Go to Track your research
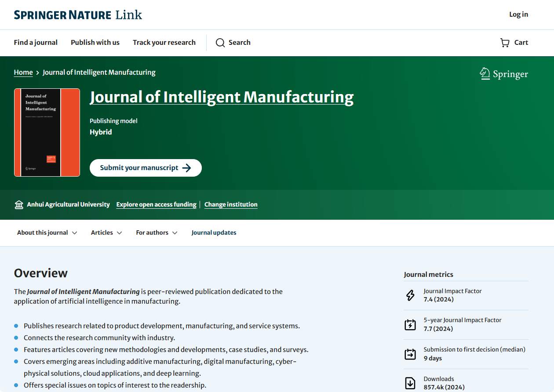The height and width of the screenshot is (392, 554). 164,43
